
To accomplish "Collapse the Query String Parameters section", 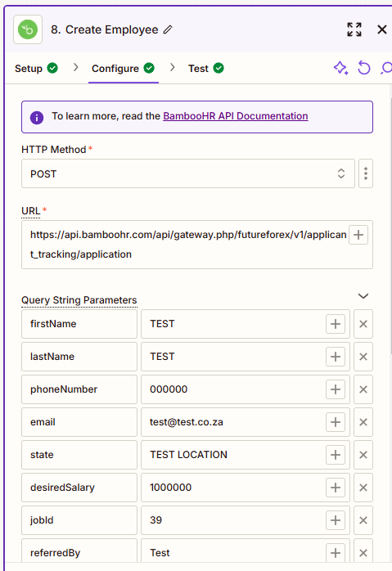I will pyautogui.click(x=363, y=295).
